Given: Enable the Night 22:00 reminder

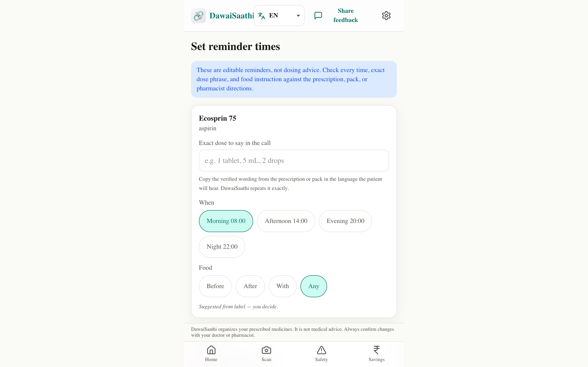Looking at the screenshot, I should tap(222, 247).
